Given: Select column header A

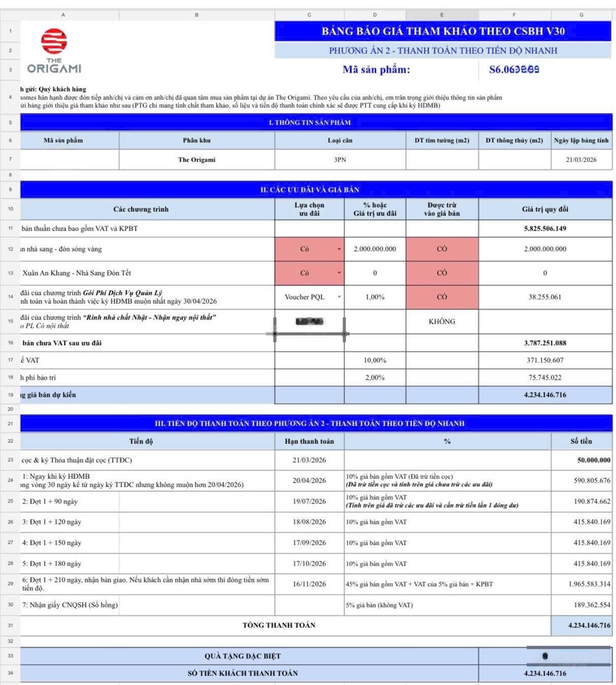Looking at the screenshot, I should 63,15.
